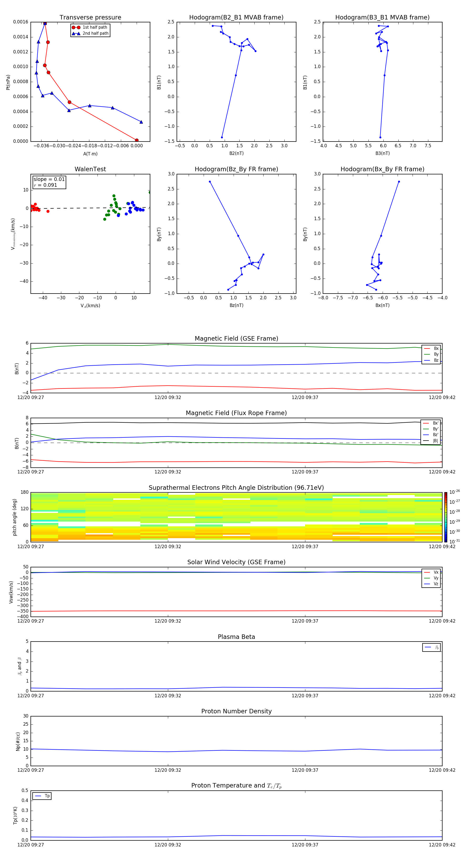This screenshot has width=473, height=868.
Task: Click the 'pitch angle (deg)' axis label
Action: click(x=15, y=517)
